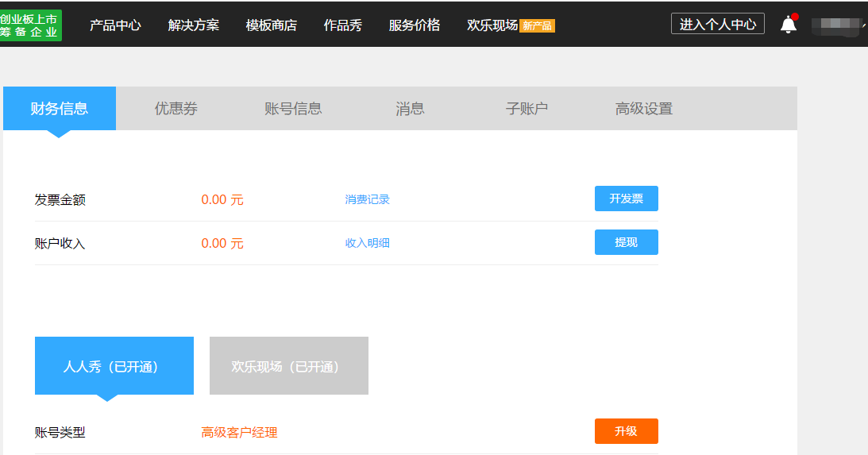Open 作品秀 menu item

pos(342,25)
